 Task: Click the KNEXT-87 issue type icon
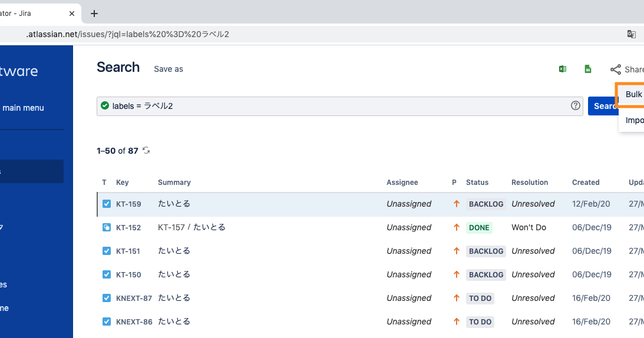[107, 298]
